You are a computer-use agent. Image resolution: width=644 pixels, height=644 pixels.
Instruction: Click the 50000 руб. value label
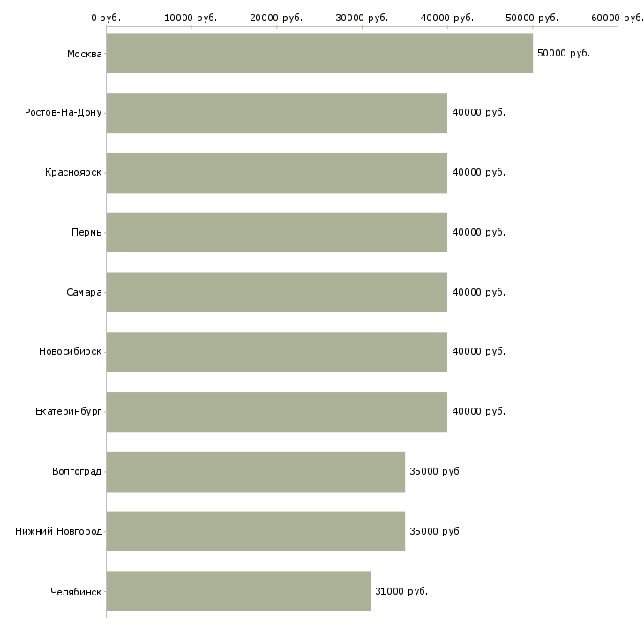[x=563, y=53]
